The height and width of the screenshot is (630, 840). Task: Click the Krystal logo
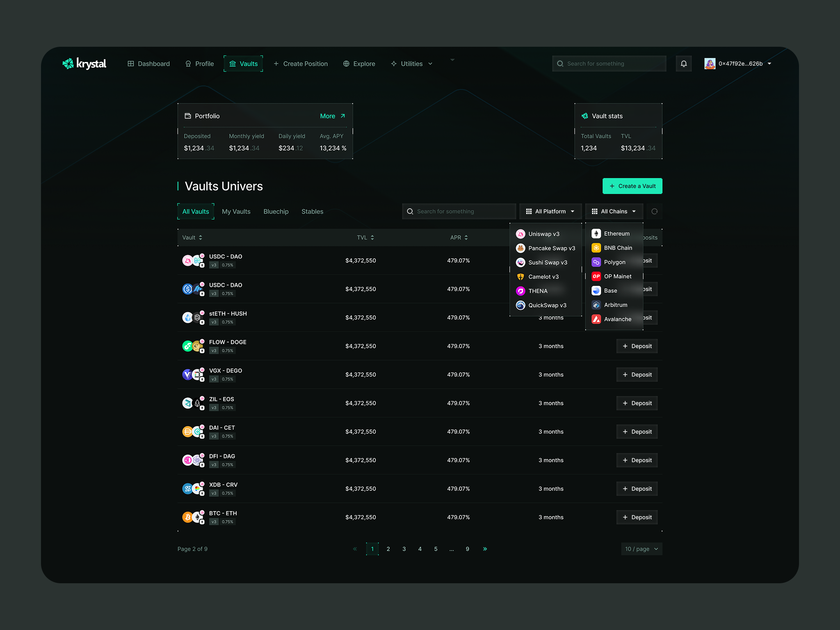click(x=84, y=64)
